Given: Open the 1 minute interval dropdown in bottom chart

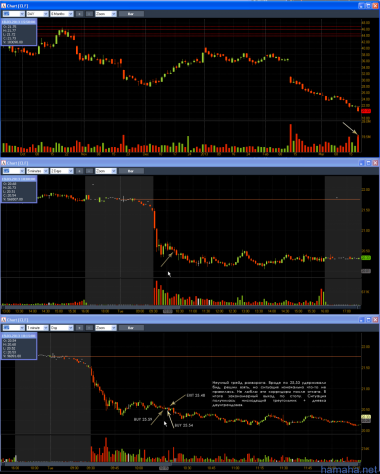Looking at the screenshot, I should pos(37,328).
